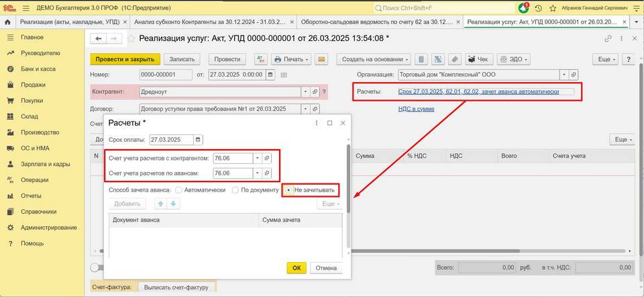Select the Не зачитывать radio option
The width and height of the screenshot is (644, 297).
tap(288, 190)
